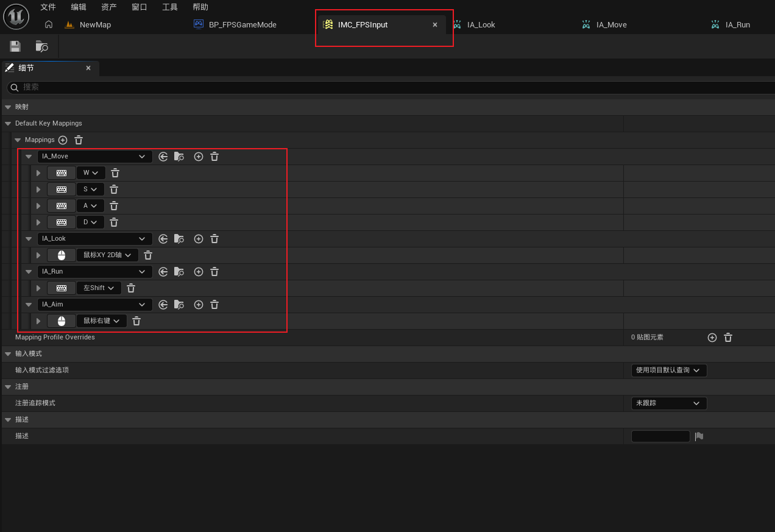Expand the W key binding details

point(38,173)
